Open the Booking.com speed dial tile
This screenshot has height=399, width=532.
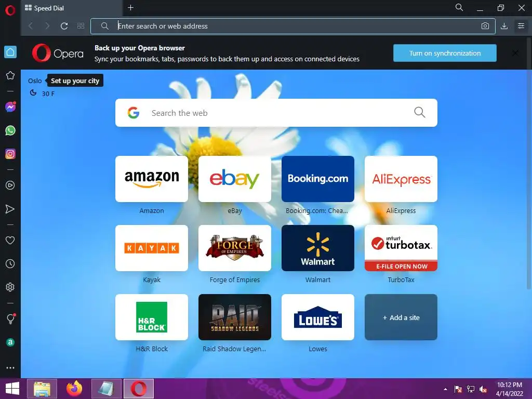pyautogui.click(x=318, y=179)
